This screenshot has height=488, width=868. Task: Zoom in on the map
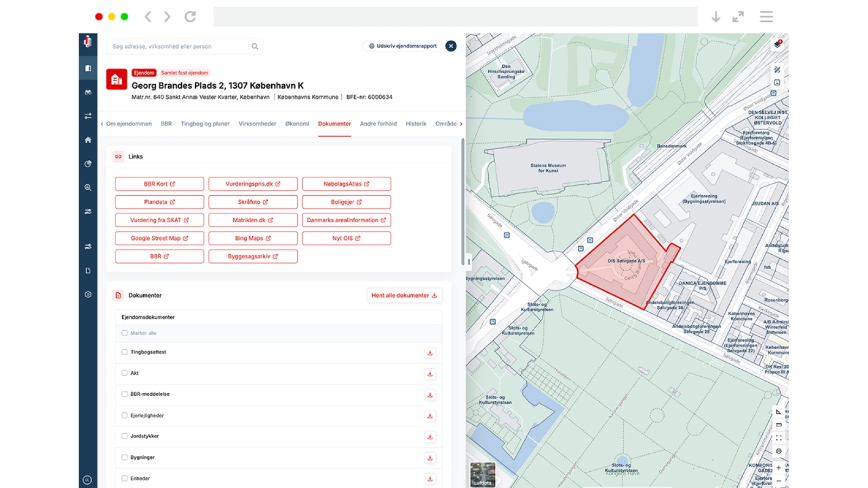click(x=778, y=467)
